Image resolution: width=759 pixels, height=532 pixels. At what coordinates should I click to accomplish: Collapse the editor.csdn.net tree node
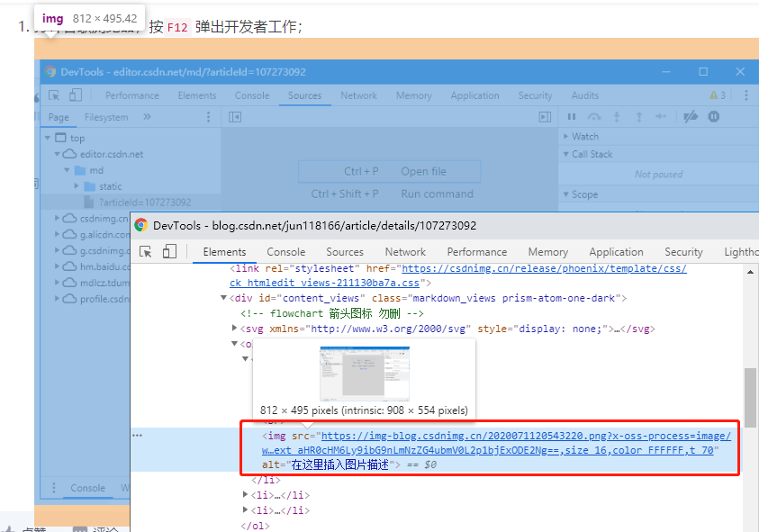point(57,154)
